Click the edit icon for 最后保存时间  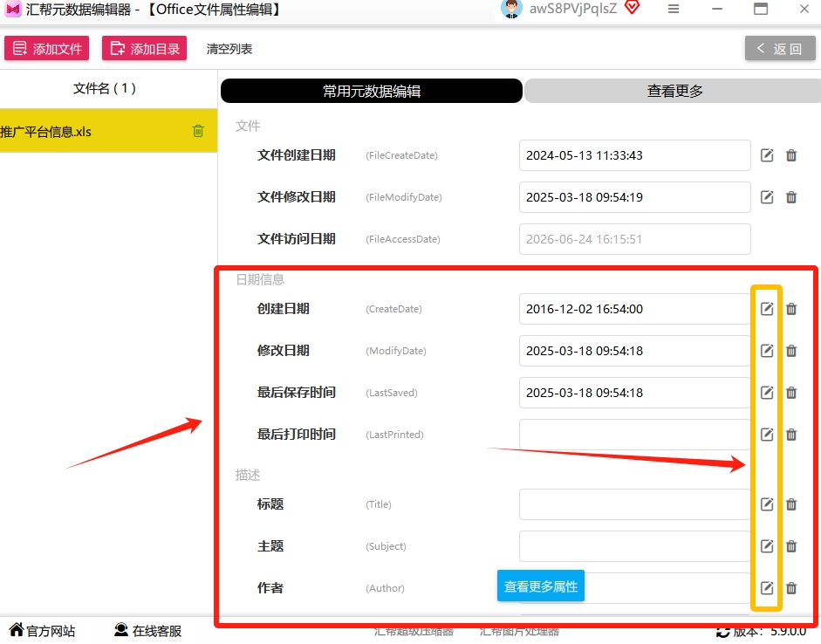[767, 393]
